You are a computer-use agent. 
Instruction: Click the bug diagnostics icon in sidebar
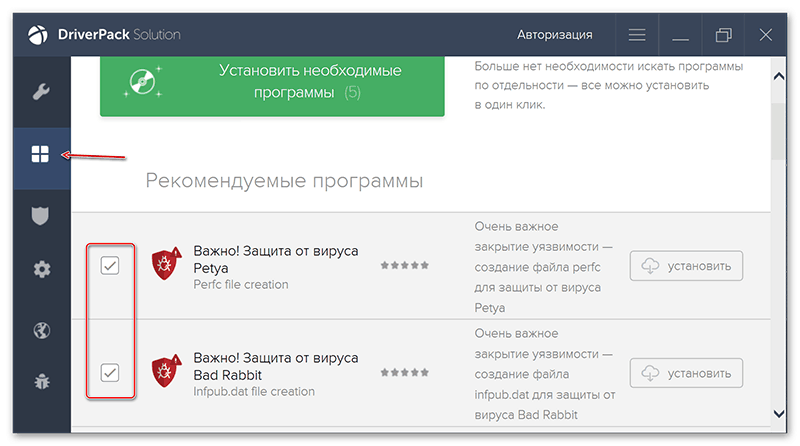coord(41,380)
